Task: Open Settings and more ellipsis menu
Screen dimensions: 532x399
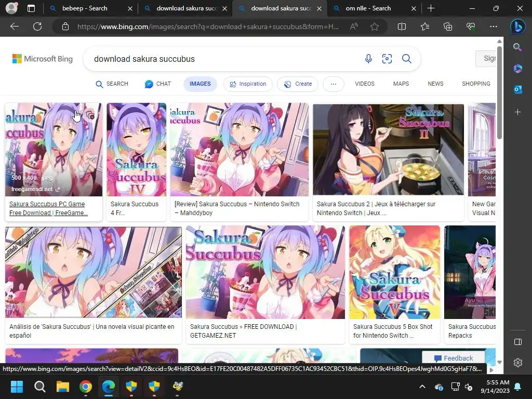Action: coord(494,26)
